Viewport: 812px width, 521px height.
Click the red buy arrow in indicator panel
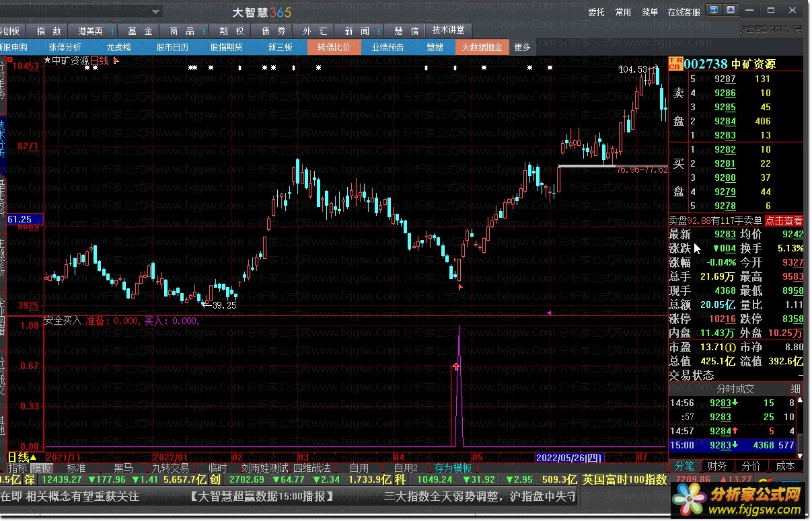[455, 366]
